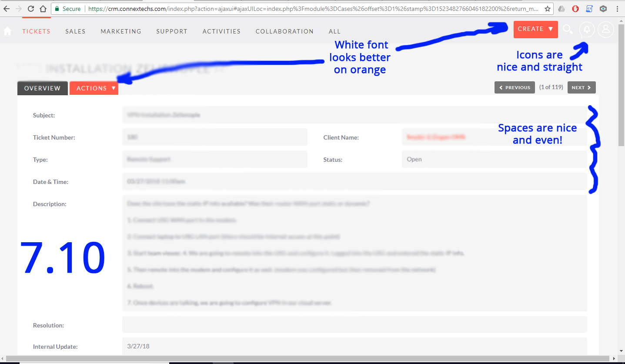The width and height of the screenshot is (625, 364).
Task: Open the CRM search magnifier
Action: pos(568,29)
